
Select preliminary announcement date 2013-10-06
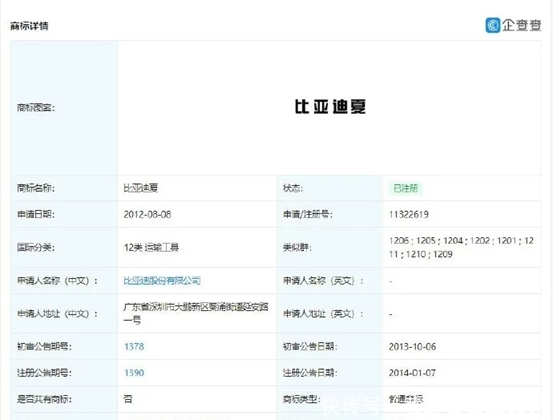412,347
